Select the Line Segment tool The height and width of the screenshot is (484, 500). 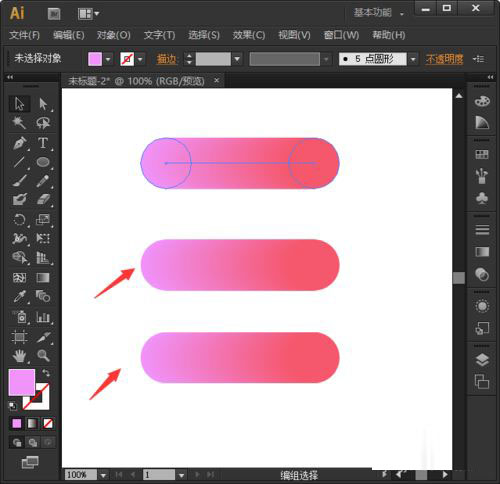click(20, 162)
